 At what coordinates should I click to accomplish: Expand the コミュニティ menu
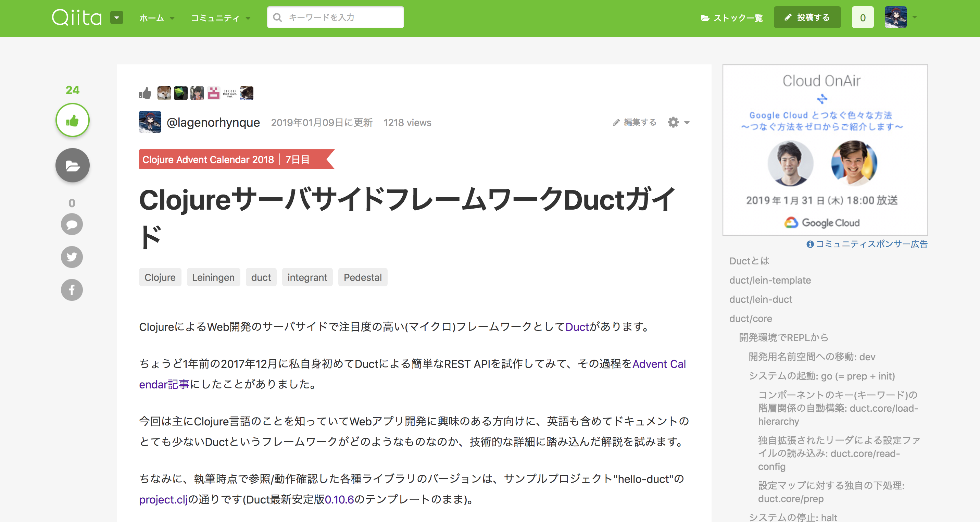[x=220, y=18]
